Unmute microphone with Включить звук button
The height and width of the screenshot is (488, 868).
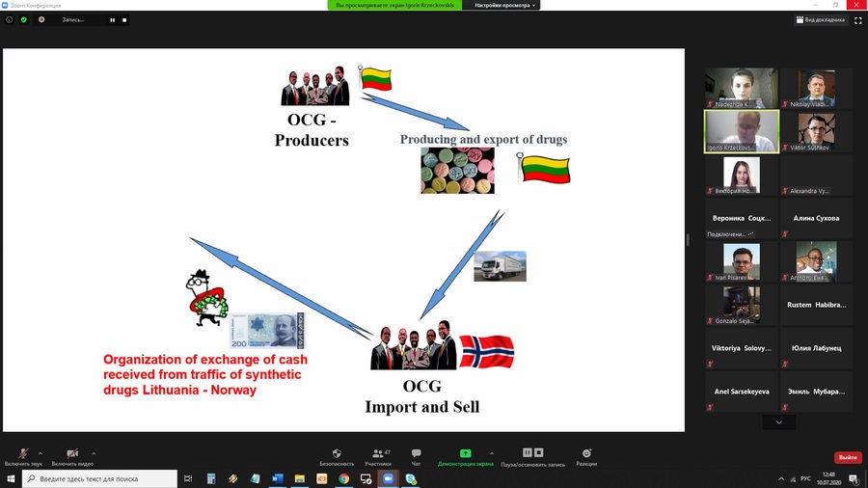point(23,457)
